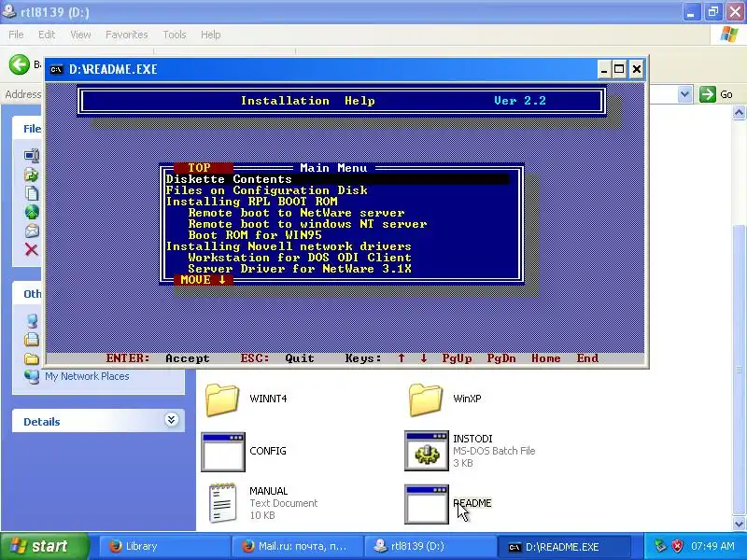Click the green globe publish task icon

pos(32,212)
